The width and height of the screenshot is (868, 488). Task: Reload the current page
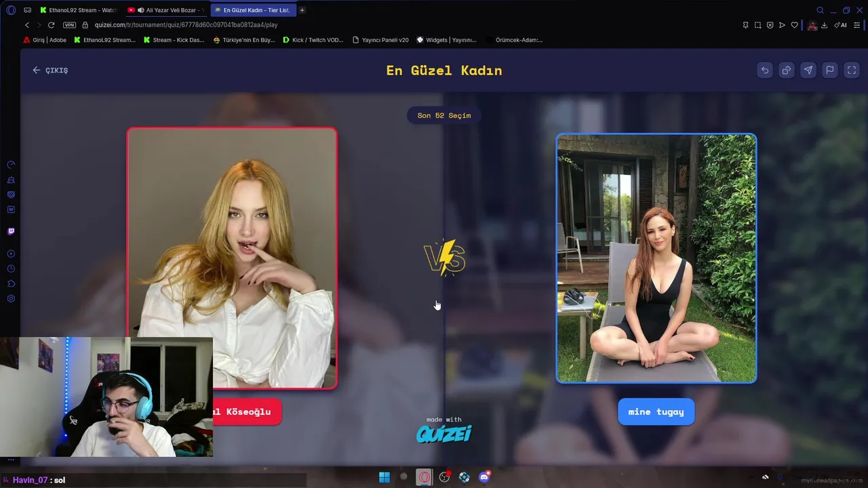[51, 25]
